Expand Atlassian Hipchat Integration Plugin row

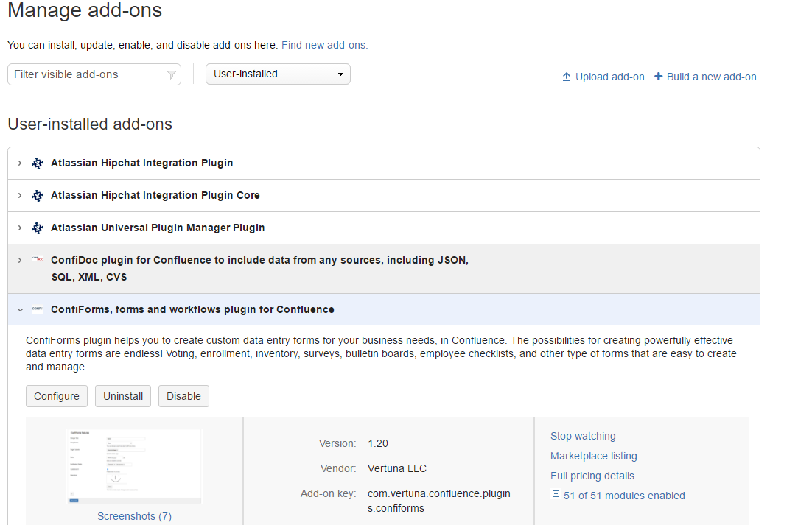20,163
